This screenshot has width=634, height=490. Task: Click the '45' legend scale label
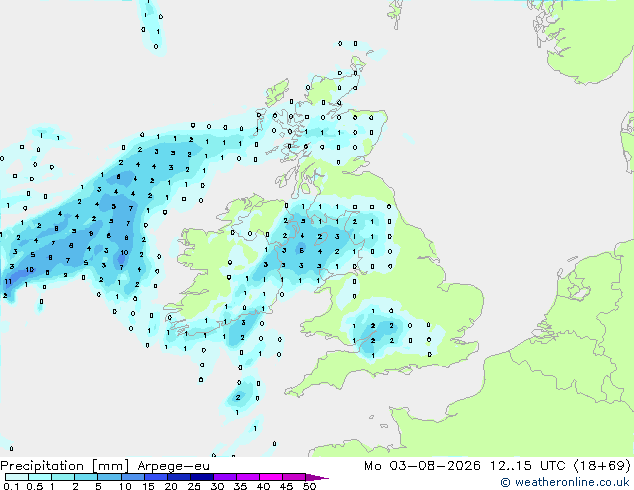point(286,486)
